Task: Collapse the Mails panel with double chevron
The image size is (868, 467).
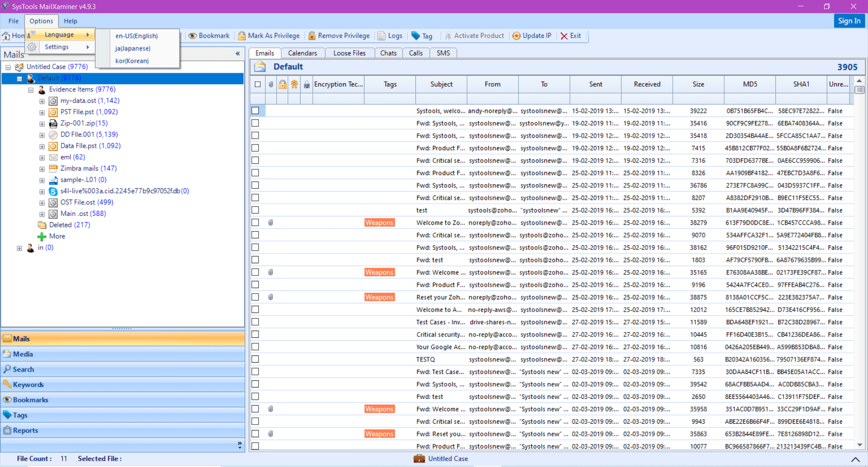Action: [x=238, y=54]
